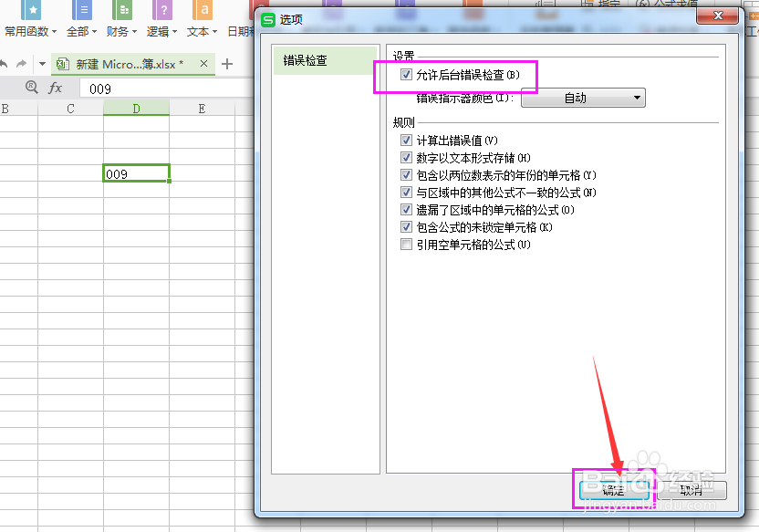Uncheck 数字以文本形式存储 rule
Viewport: 759px width, 532px height.
click(407, 157)
